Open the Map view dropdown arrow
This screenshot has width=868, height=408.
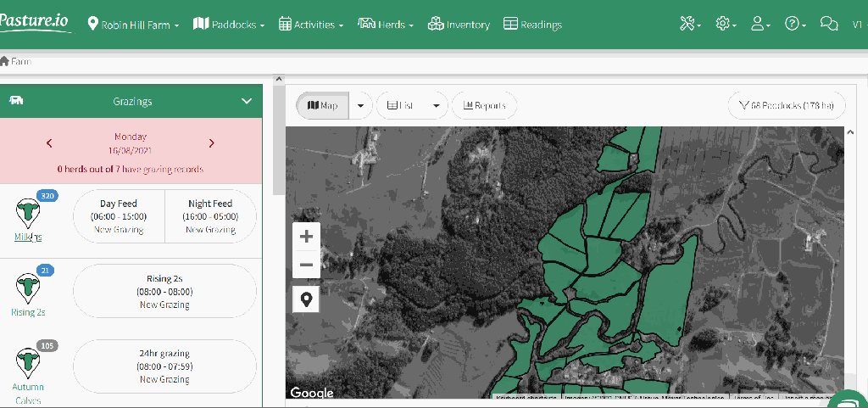(x=361, y=106)
